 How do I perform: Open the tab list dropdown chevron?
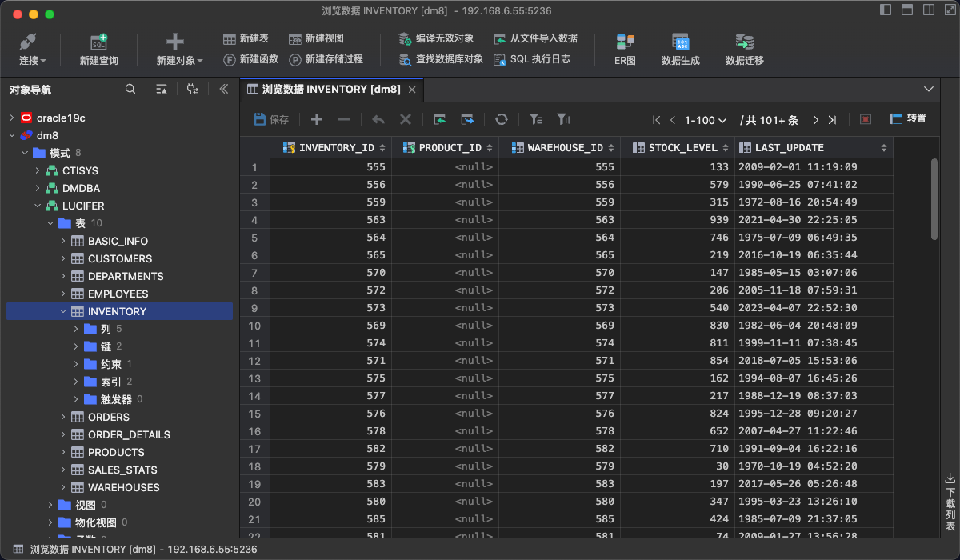(929, 89)
